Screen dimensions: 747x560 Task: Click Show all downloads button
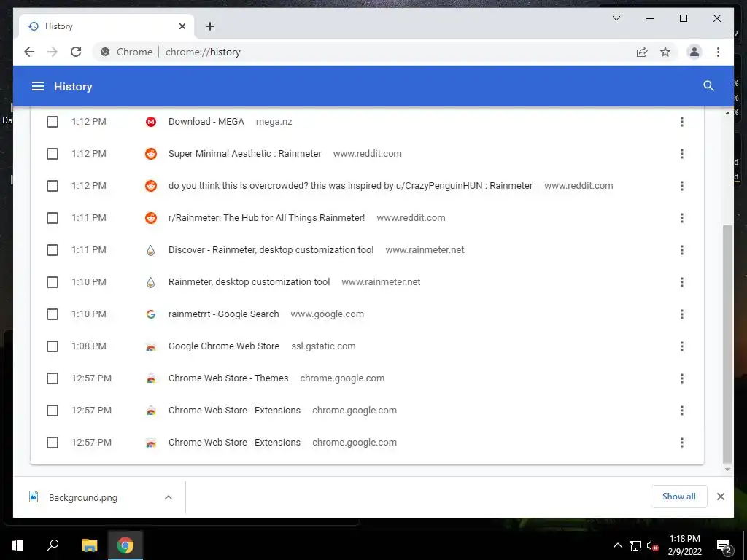pos(678,496)
